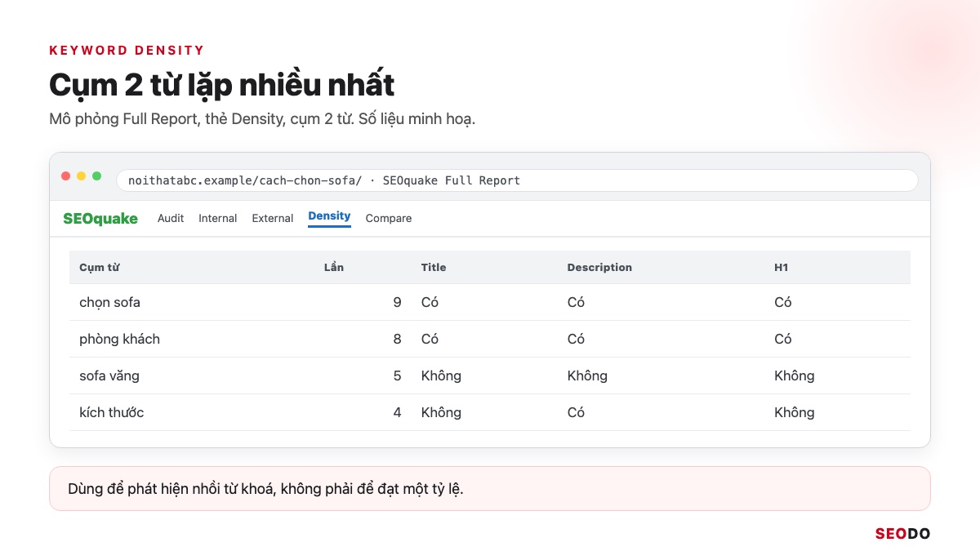Click the green maximize window dot
Viewport: 980px width, 560px height.
point(97,176)
